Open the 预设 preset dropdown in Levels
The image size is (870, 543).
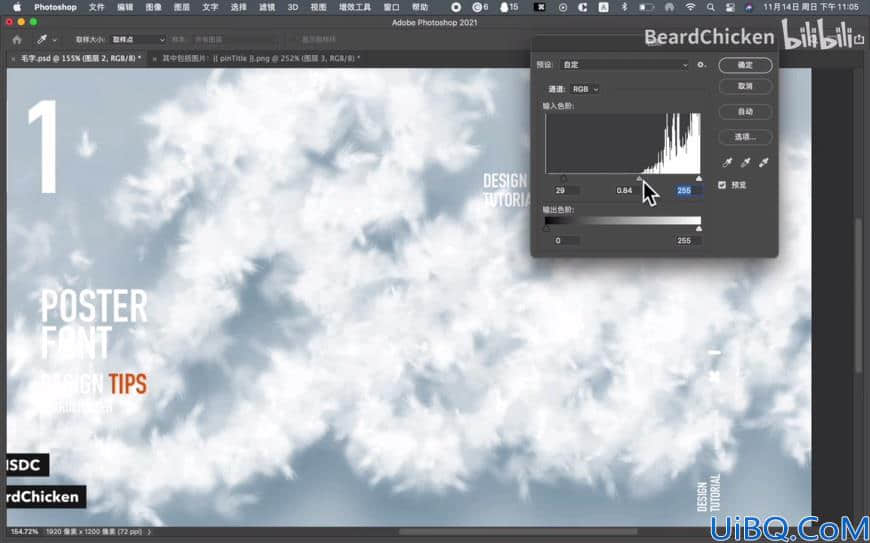click(624, 65)
